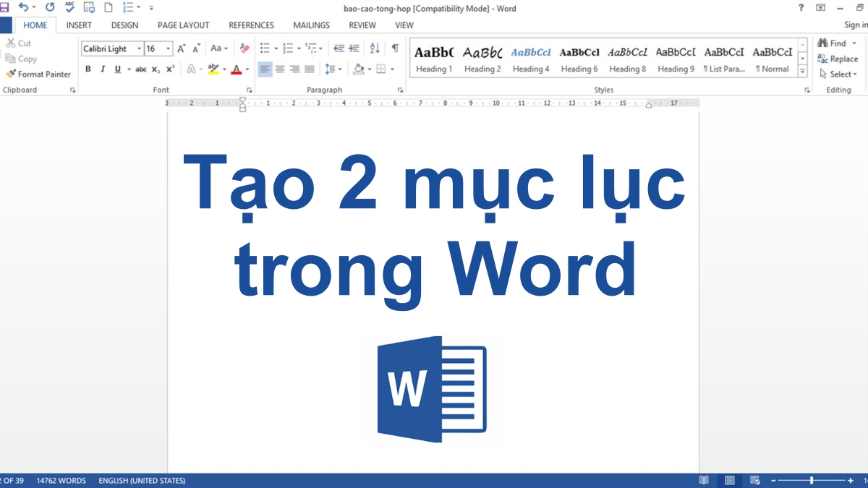Redo the last action
The image size is (868, 488).
50,7
